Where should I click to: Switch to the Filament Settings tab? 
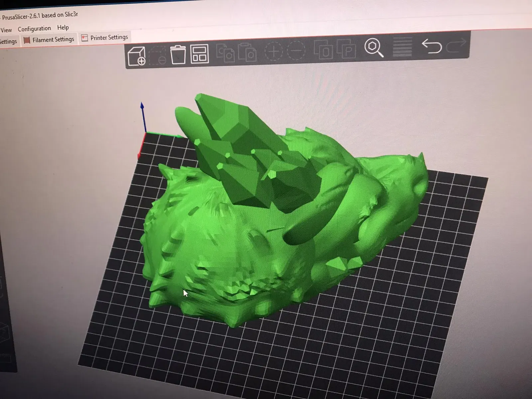point(49,40)
